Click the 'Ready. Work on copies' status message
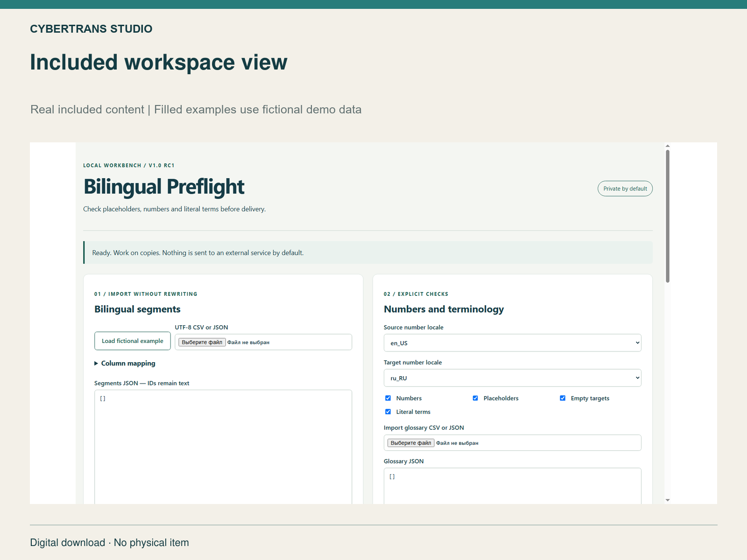This screenshot has width=747, height=560. [368, 252]
